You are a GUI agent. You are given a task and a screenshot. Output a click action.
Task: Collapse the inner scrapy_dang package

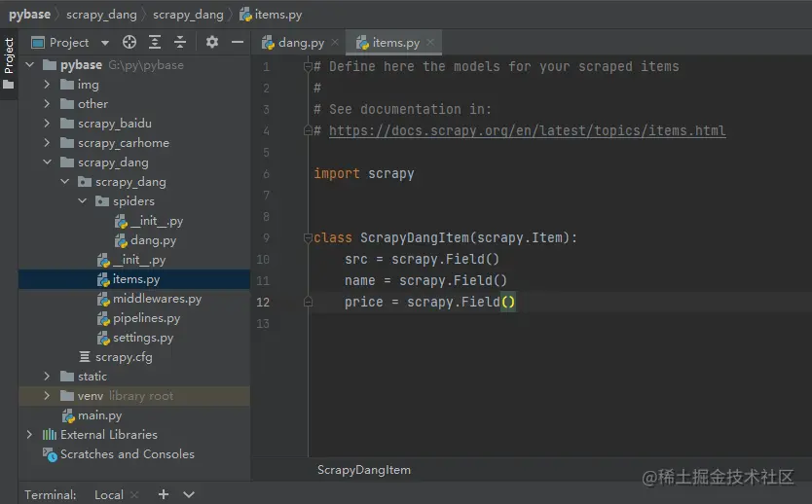click(64, 182)
